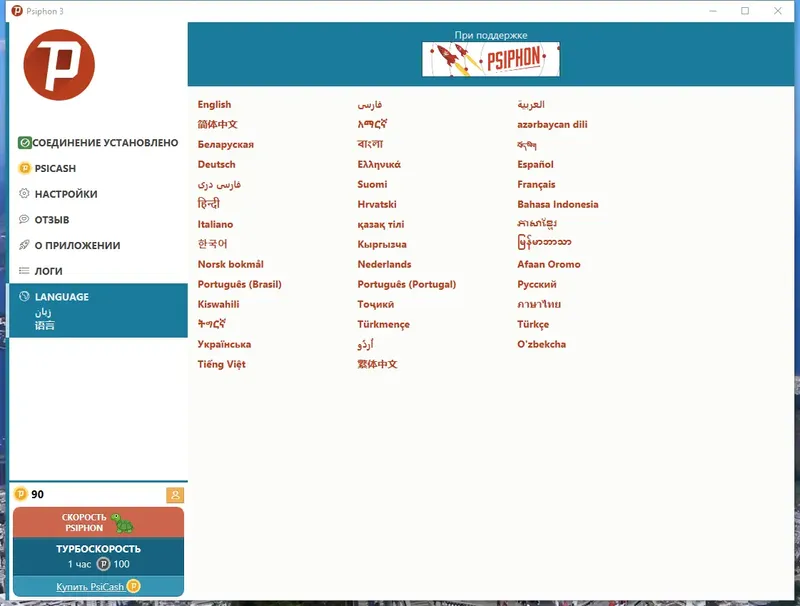The height and width of the screenshot is (606, 800).
Task: Click the Psiphon sponsor banner image
Action: 491,59
